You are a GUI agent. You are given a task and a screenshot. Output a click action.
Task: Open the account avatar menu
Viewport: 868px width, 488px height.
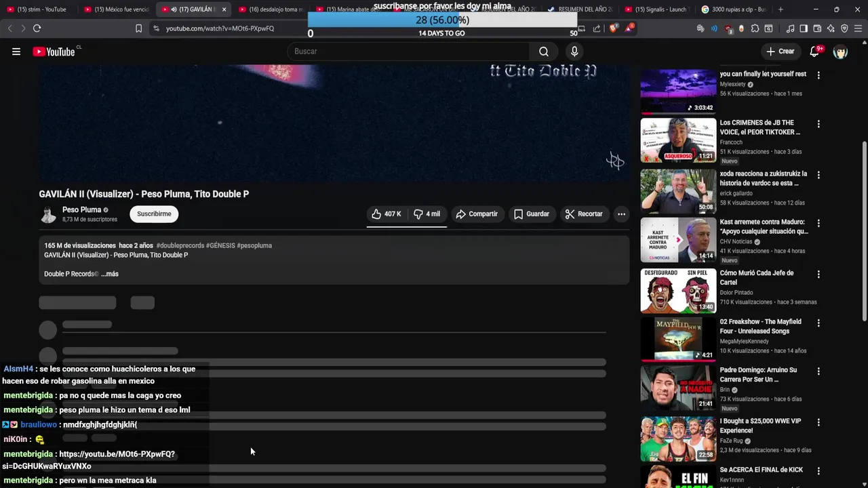pyautogui.click(x=840, y=52)
